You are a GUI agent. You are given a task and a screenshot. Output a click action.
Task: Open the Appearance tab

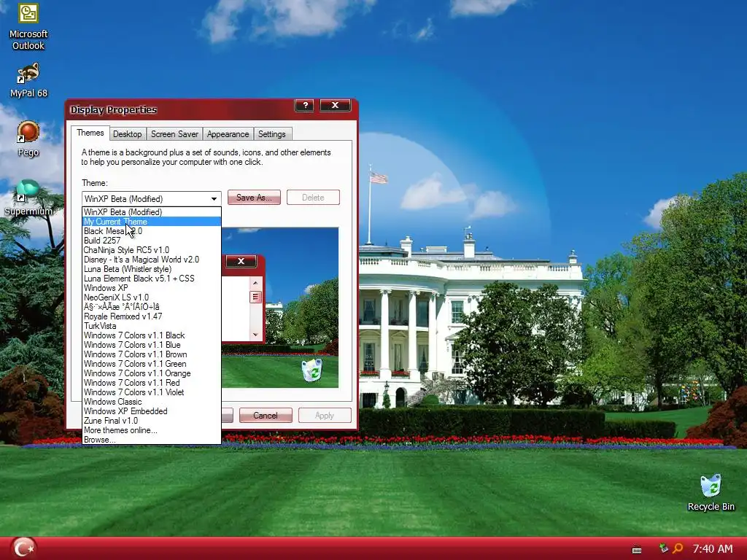click(x=228, y=134)
